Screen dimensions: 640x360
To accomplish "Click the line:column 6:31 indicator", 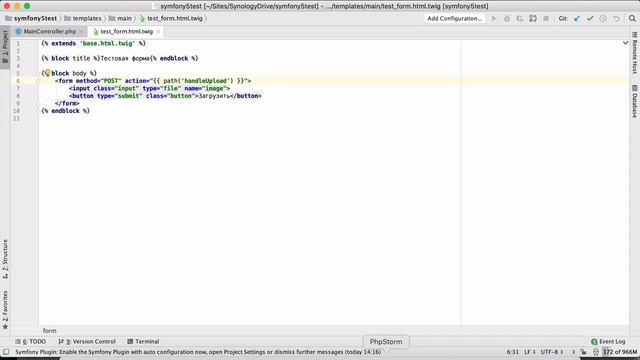I will pos(512,352).
